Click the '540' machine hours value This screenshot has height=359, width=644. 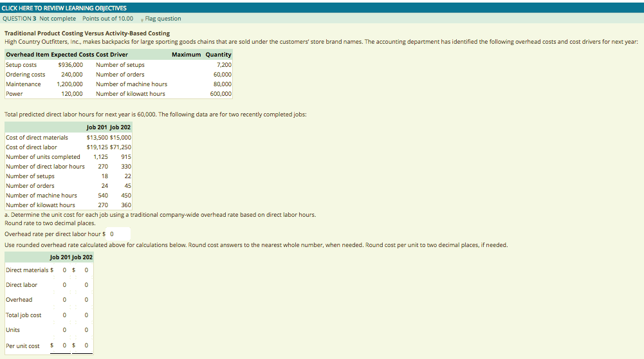(103, 196)
